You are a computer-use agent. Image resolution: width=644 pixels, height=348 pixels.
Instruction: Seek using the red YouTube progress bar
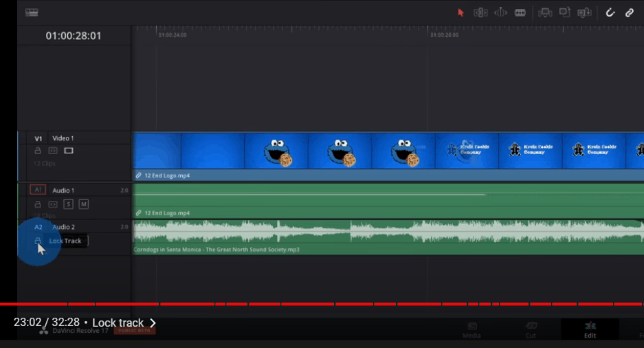(322, 304)
